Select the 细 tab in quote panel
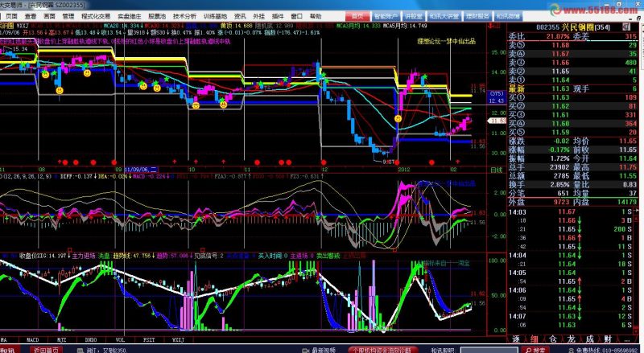Viewport: 644px width, 353px height. 534,339
